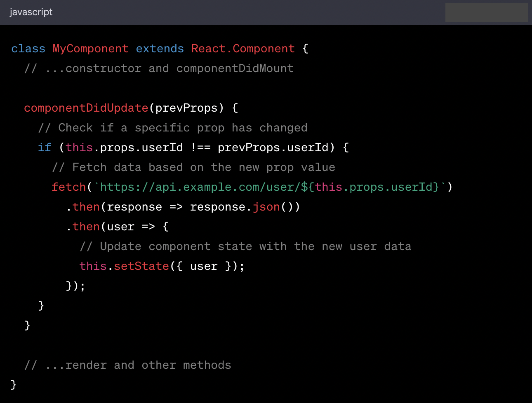
Task: Click the MyComponent class name
Action: click(x=90, y=48)
